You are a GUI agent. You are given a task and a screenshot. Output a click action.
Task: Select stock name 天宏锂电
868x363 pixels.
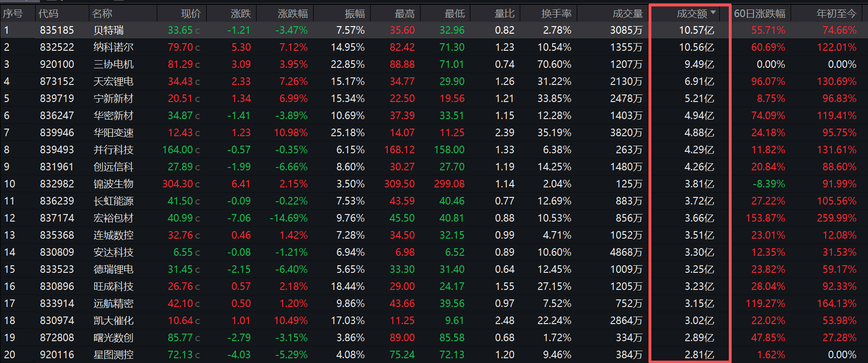click(114, 82)
